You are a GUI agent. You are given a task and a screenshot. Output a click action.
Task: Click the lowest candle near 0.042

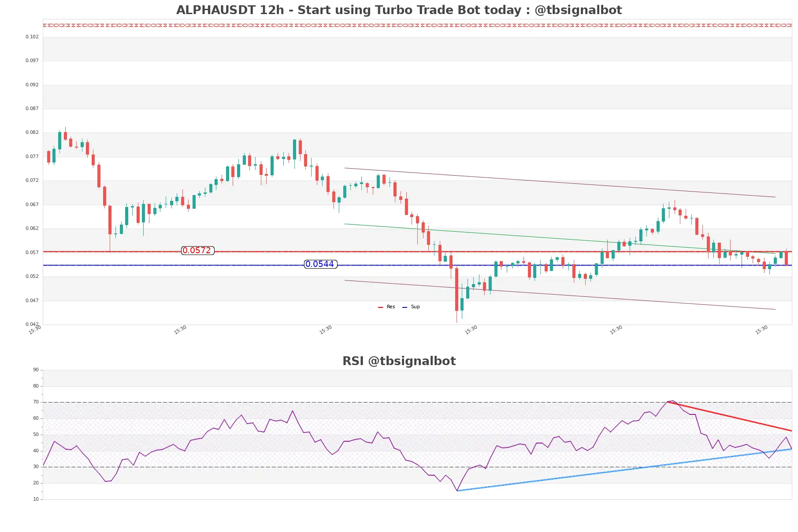click(x=457, y=290)
